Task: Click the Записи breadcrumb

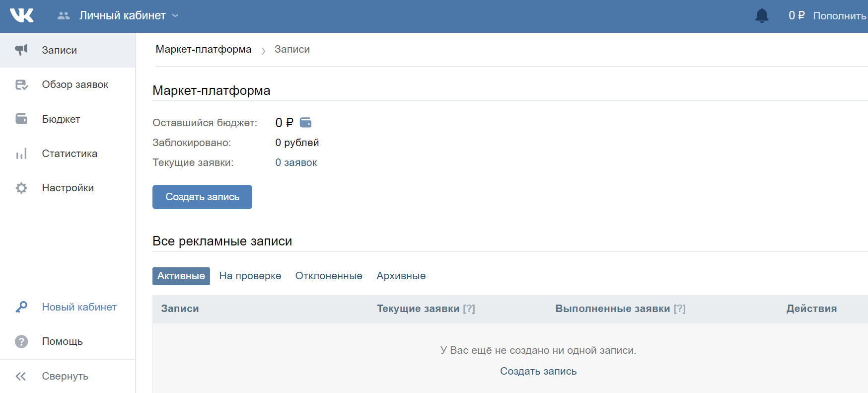Action: pyautogui.click(x=292, y=49)
